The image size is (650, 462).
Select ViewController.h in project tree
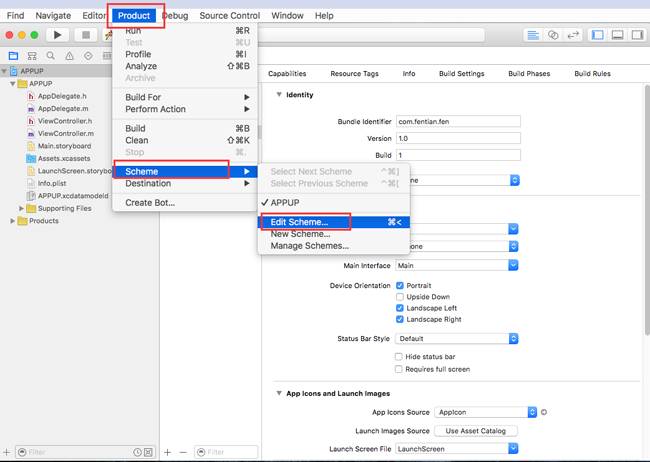65,121
